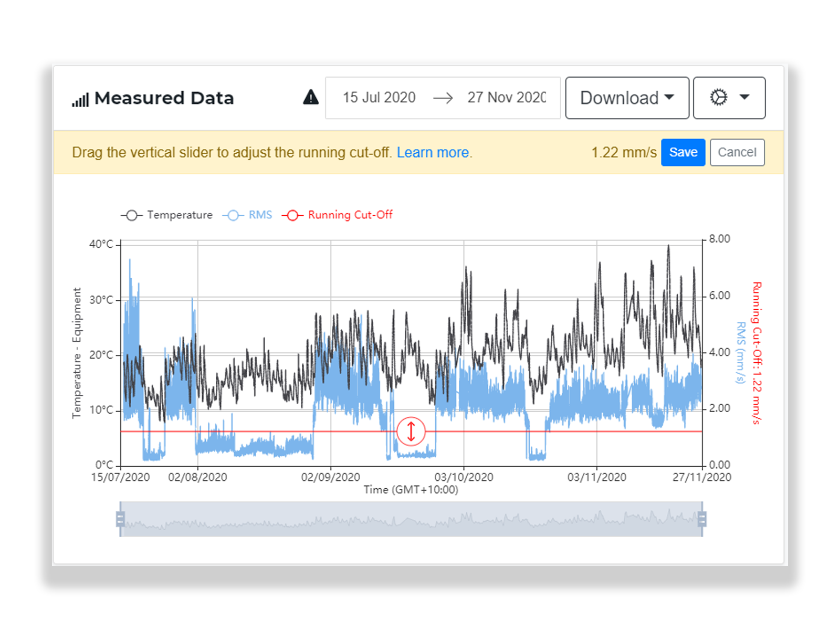Toggle Running Cut-Off legend entry
Viewport: 840px width, 630px height.
coord(338,215)
